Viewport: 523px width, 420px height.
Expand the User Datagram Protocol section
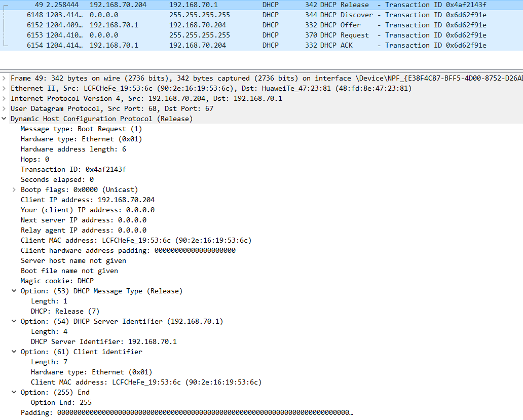coord(5,108)
